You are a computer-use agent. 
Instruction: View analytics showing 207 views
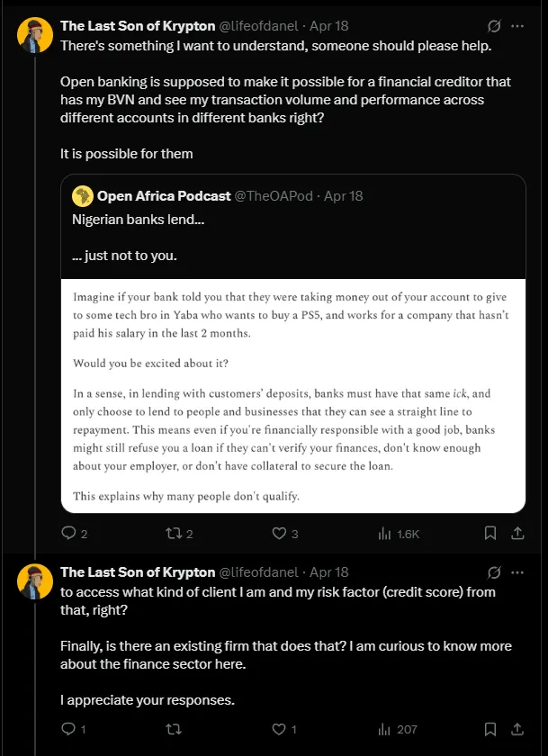pyautogui.click(x=387, y=729)
